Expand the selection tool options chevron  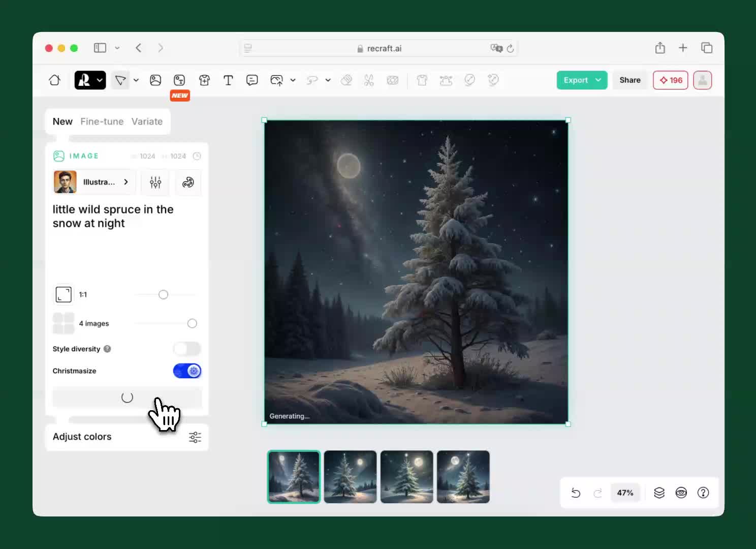pos(136,80)
